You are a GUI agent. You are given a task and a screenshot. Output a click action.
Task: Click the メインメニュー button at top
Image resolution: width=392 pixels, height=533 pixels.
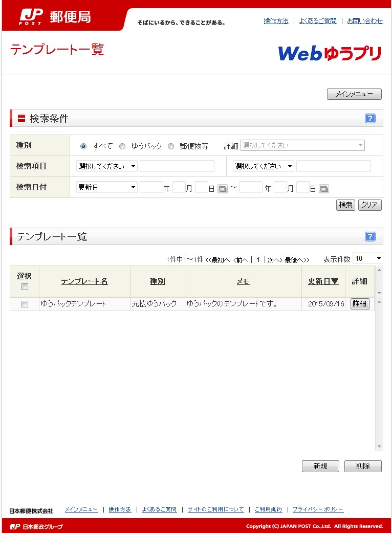pos(354,94)
